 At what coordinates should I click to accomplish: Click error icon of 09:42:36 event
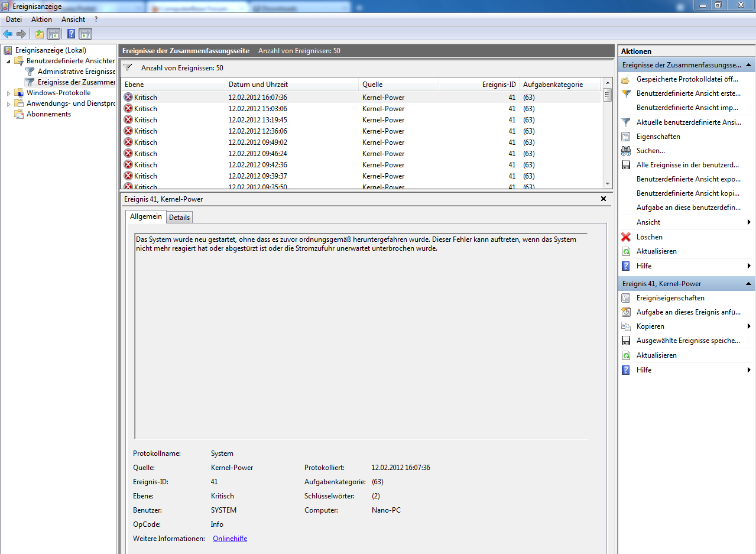coord(128,165)
